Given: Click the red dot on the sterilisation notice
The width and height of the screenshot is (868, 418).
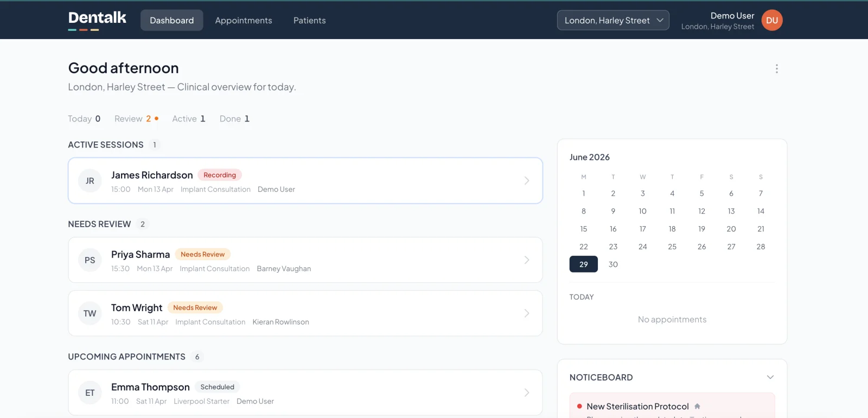Looking at the screenshot, I should tap(579, 406).
